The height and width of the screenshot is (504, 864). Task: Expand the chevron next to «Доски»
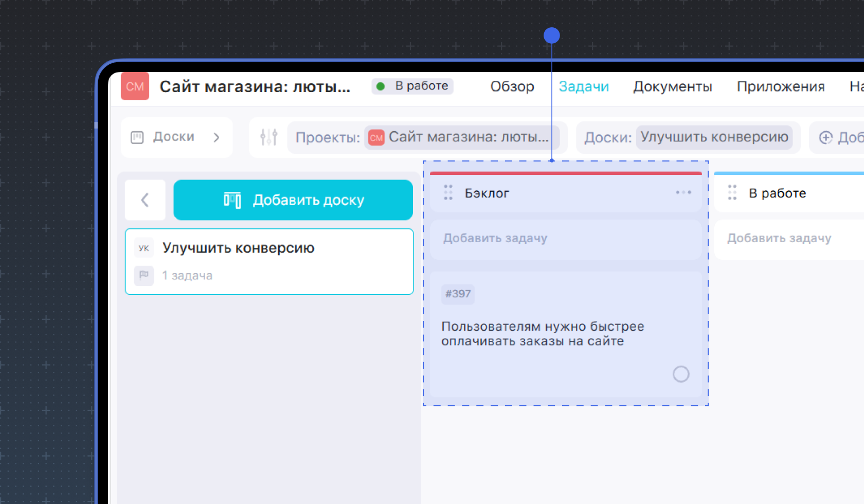217,137
